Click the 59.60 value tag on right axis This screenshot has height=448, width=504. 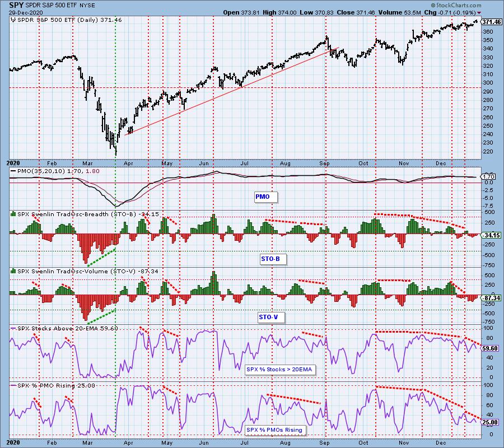(x=491, y=348)
